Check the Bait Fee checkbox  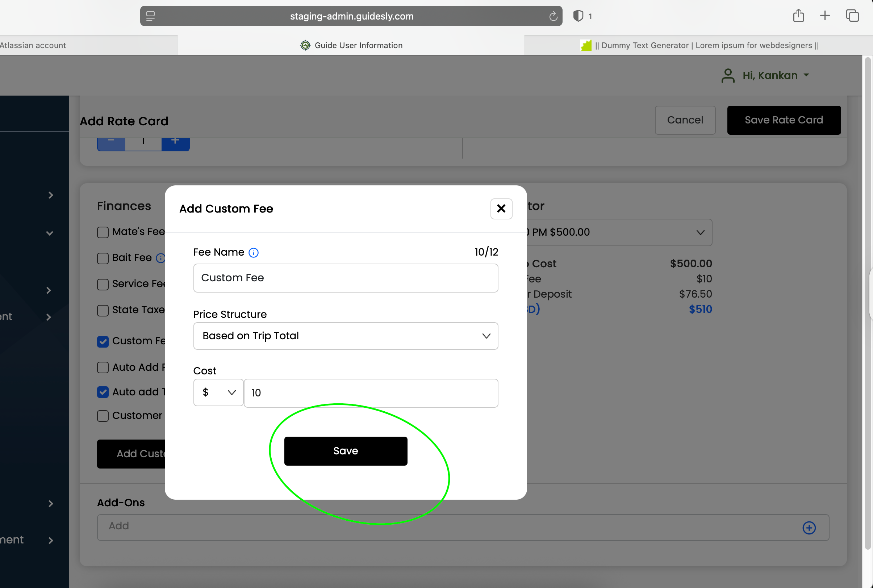click(x=103, y=259)
